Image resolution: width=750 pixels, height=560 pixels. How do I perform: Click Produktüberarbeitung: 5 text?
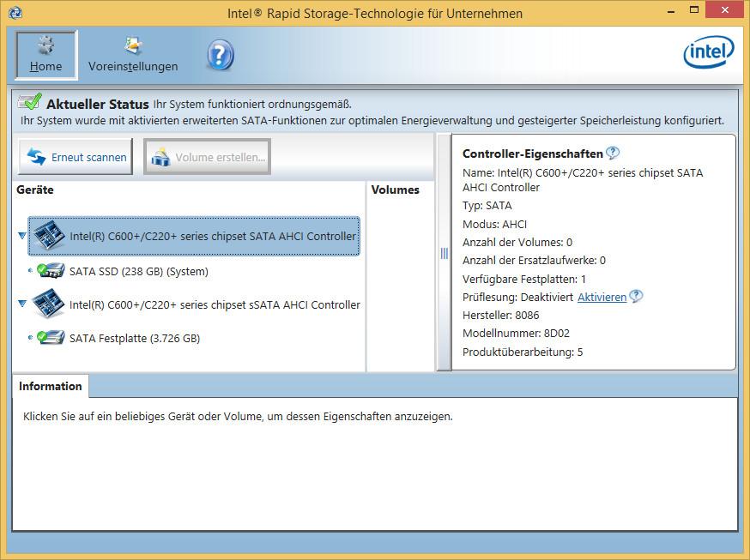(523, 352)
